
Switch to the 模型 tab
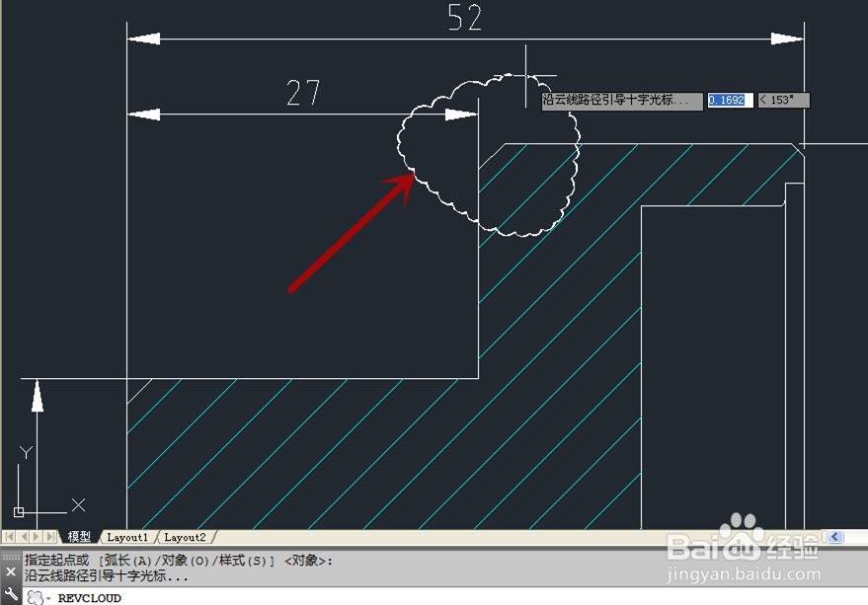point(79,536)
